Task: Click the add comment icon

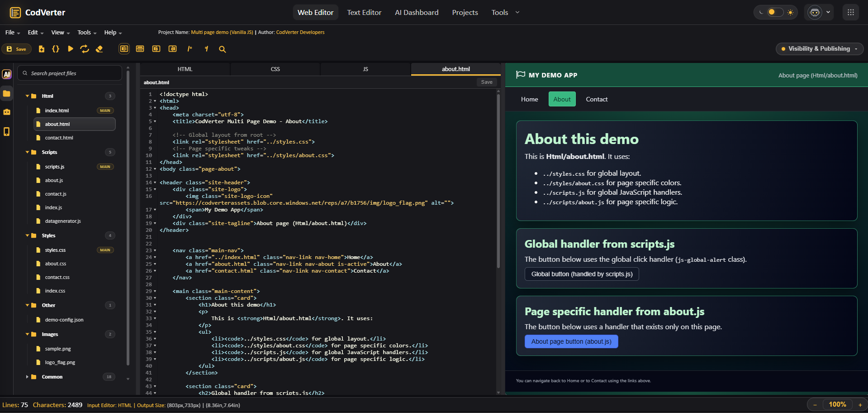Action: pyautogui.click(x=190, y=49)
